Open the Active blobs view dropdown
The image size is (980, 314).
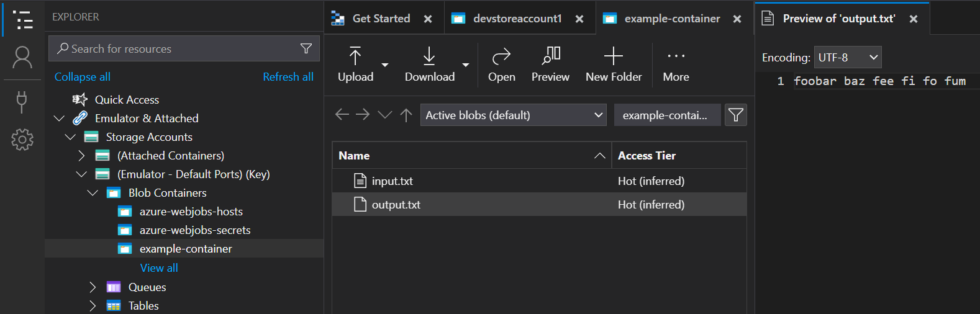click(513, 115)
